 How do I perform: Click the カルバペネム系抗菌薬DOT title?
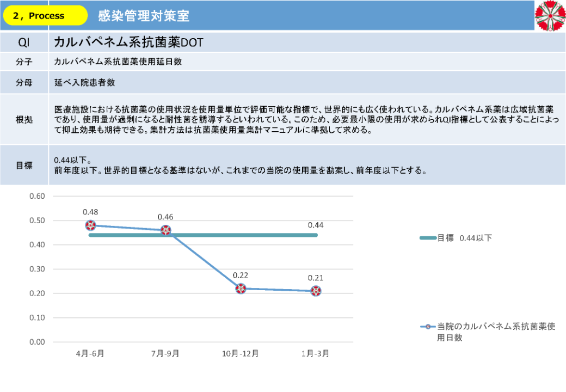[x=128, y=42]
